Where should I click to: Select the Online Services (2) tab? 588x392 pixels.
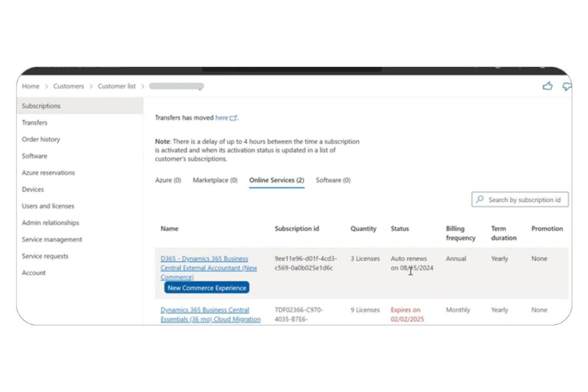(x=277, y=180)
